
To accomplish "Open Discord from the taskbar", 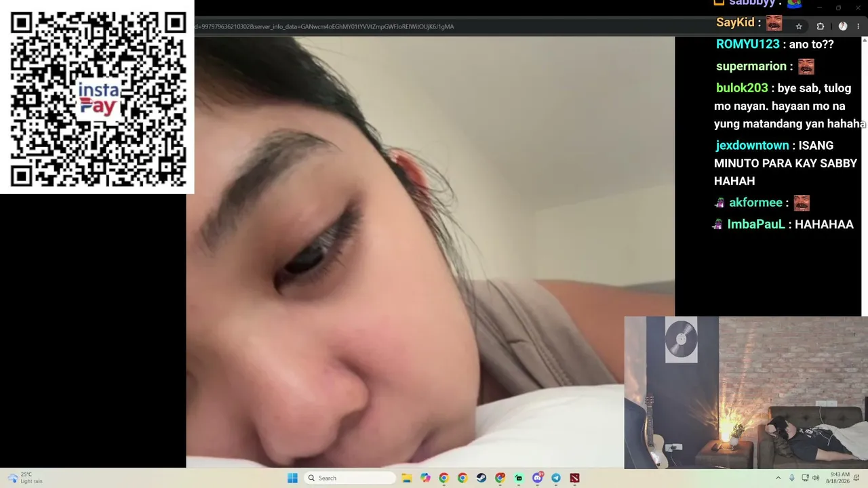I will click(x=538, y=478).
